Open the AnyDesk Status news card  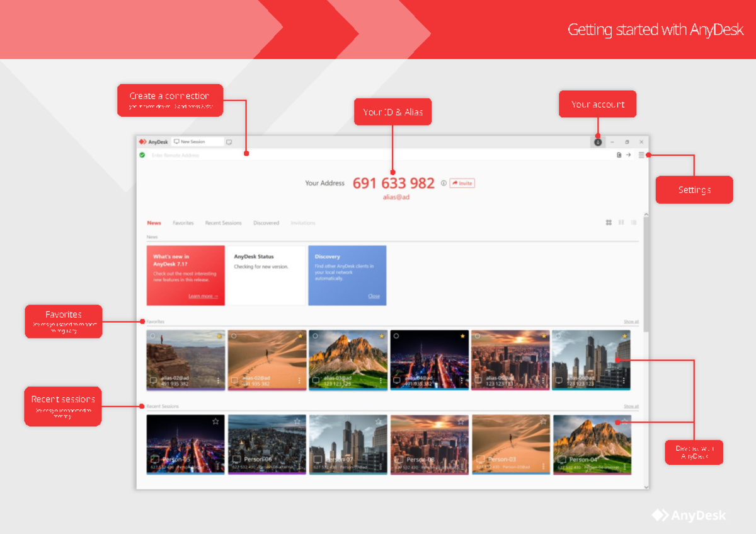click(266, 276)
